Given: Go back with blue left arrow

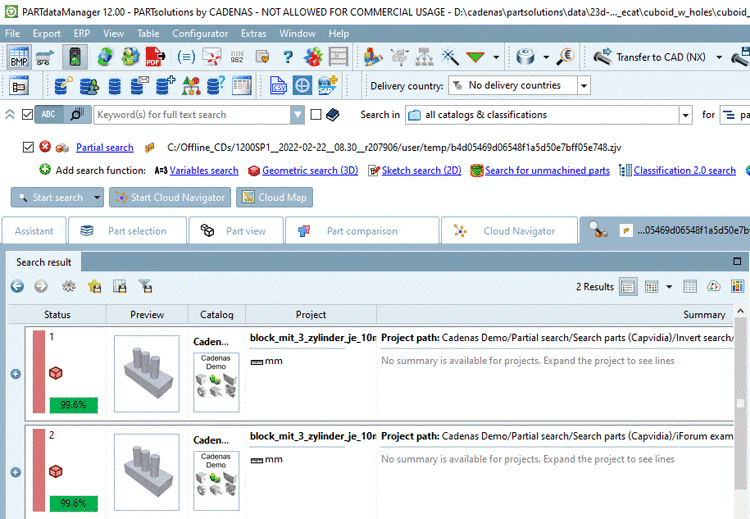Looking at the screenshot, I should point(17,286).
